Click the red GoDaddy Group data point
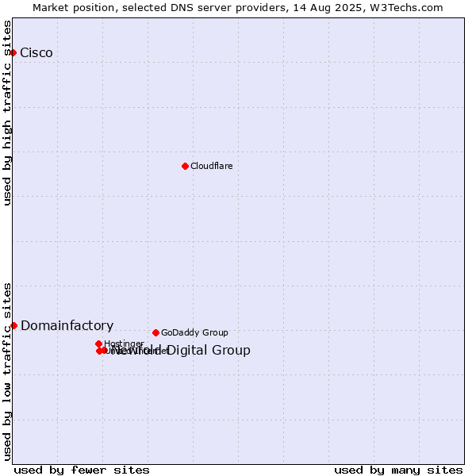This screenshot has width=476, height=476. (155, 332)
